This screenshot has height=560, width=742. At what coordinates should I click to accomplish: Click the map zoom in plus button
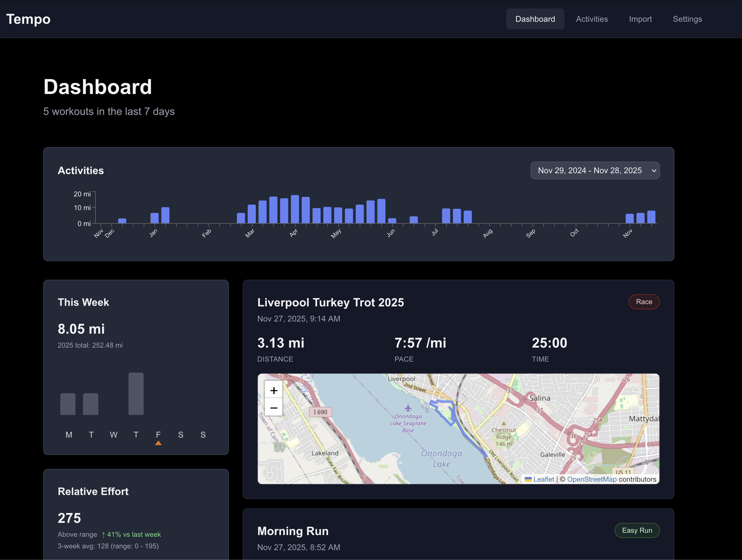[273, 391]
